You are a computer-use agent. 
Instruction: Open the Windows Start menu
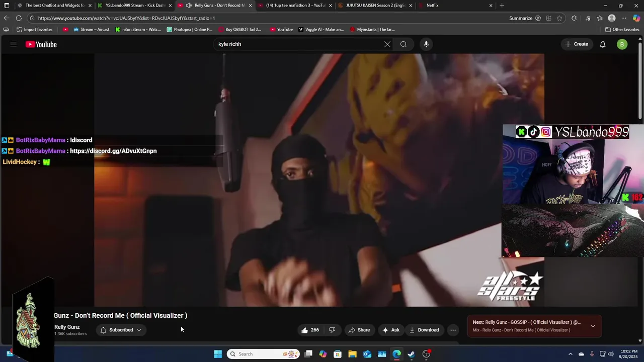[218, 354]
